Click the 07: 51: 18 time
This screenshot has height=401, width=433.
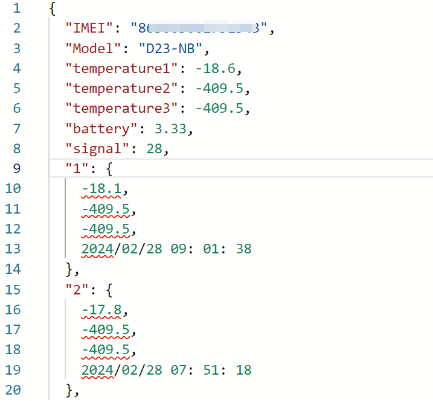pyautogui.click(x=211, y=370)
